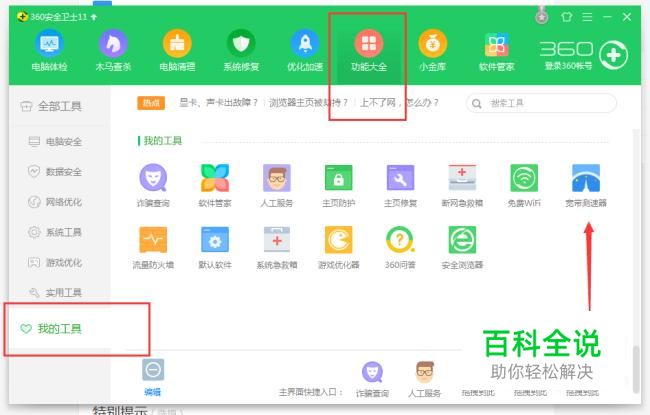Launch the 360问答 tool
Viewport: 650px width, 415px height.
400,248
